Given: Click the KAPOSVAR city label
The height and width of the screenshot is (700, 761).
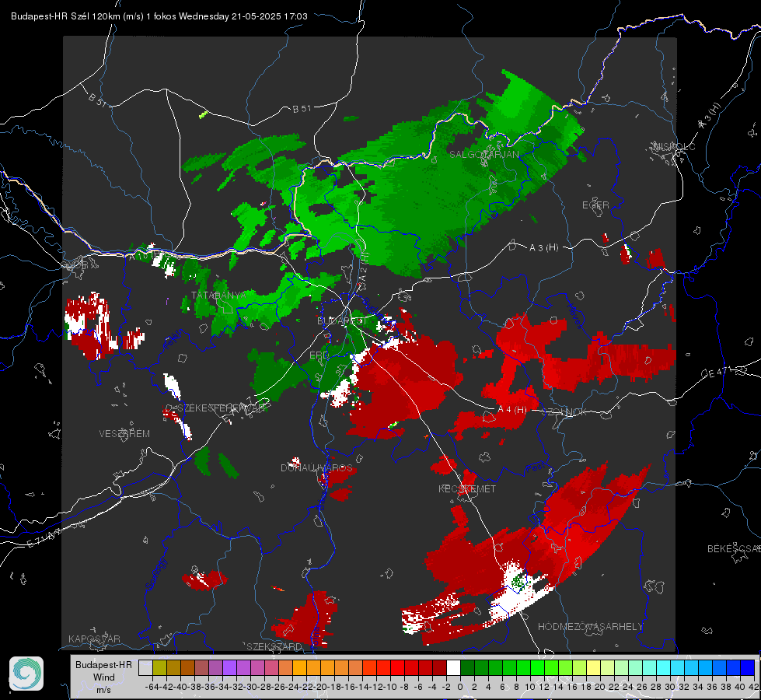Looking at the screenshot, I should 94,639.
